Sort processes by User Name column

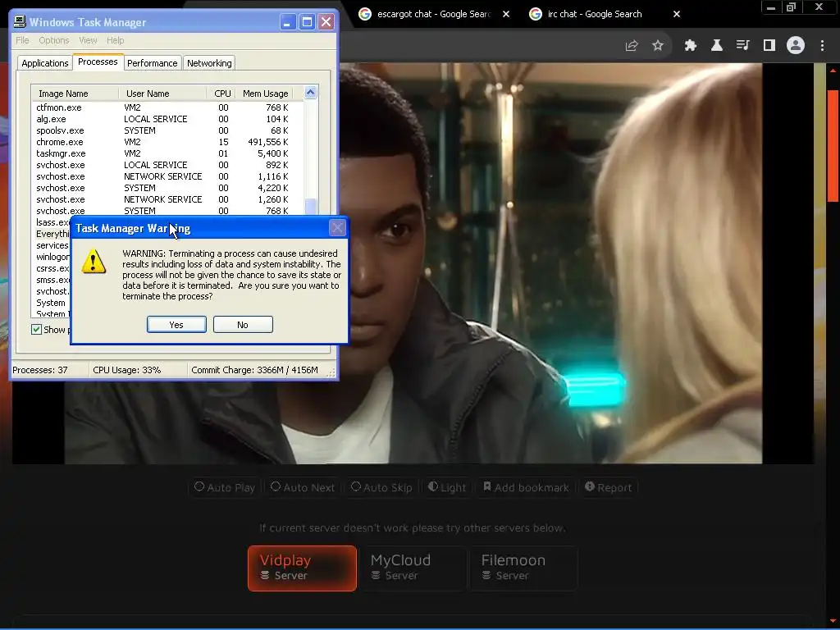(162, 94)
